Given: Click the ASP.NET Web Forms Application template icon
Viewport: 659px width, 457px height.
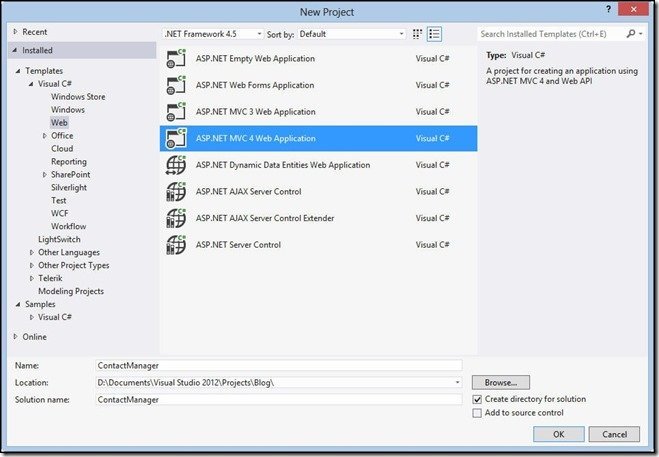Looking at the screenshot, I should (176, 85).
